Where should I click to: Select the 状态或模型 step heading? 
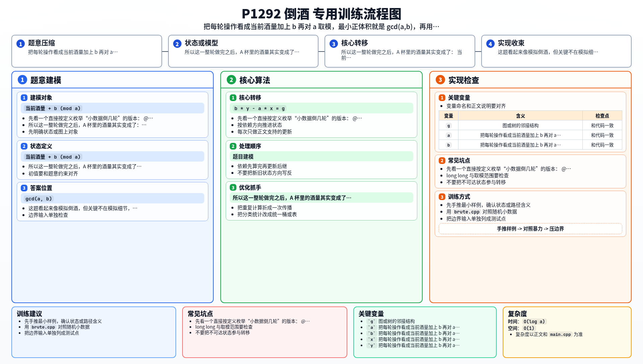(201, 43)
